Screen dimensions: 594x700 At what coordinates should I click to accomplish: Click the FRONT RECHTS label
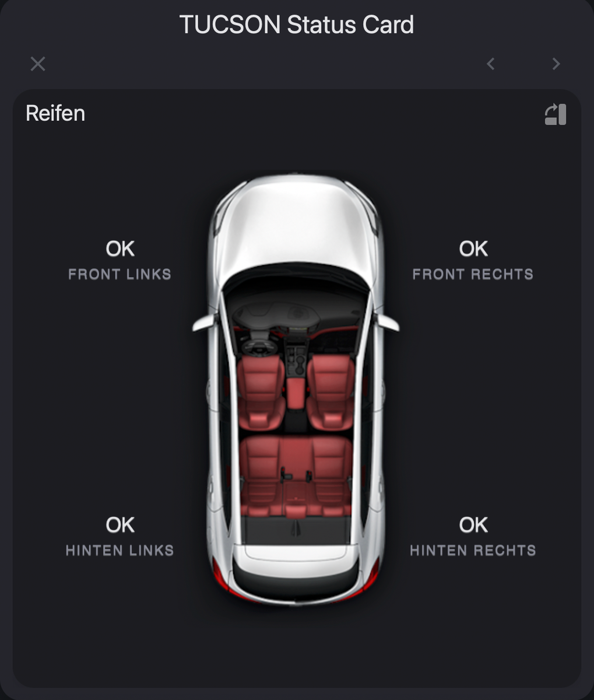tap(473, 274)
